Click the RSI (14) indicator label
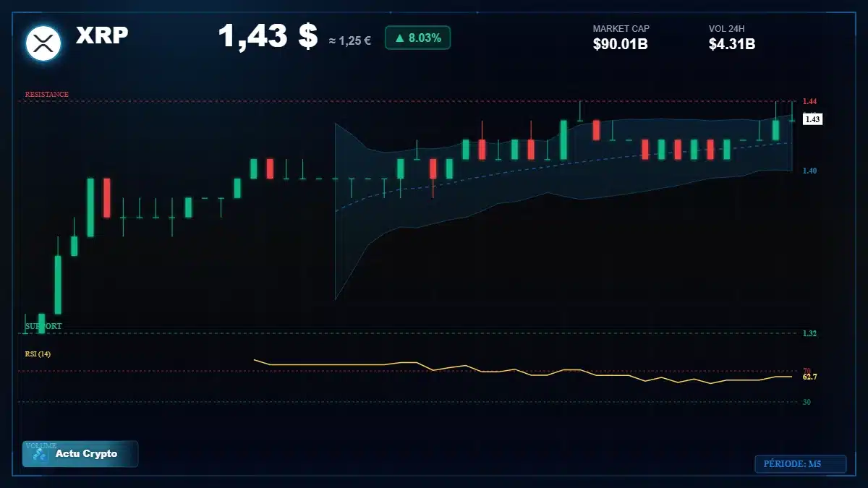The height and width of the screenshot is (488, 868). 38,354
